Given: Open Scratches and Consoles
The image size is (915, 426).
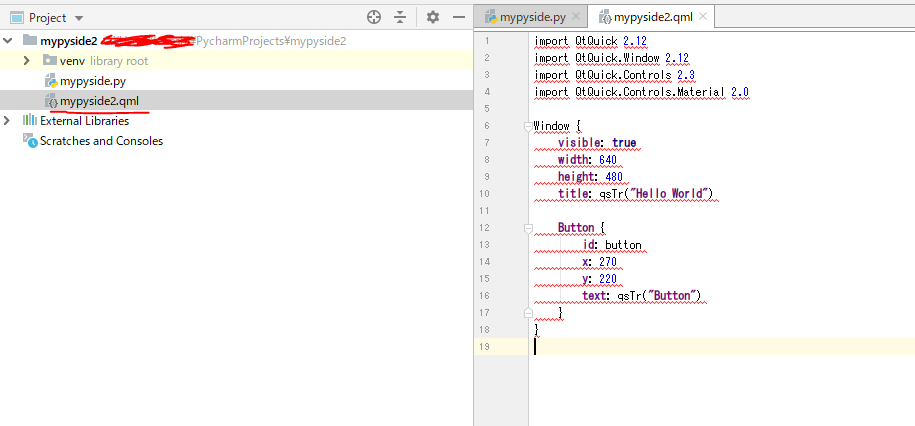Looking at the screenshot, I should click(102, 141).
